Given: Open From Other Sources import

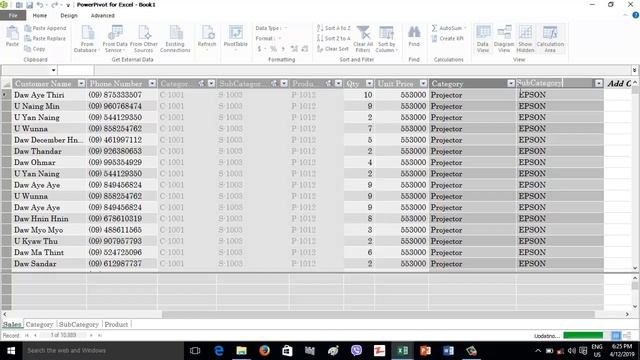Looking at the screenshot, I should 144,39.
